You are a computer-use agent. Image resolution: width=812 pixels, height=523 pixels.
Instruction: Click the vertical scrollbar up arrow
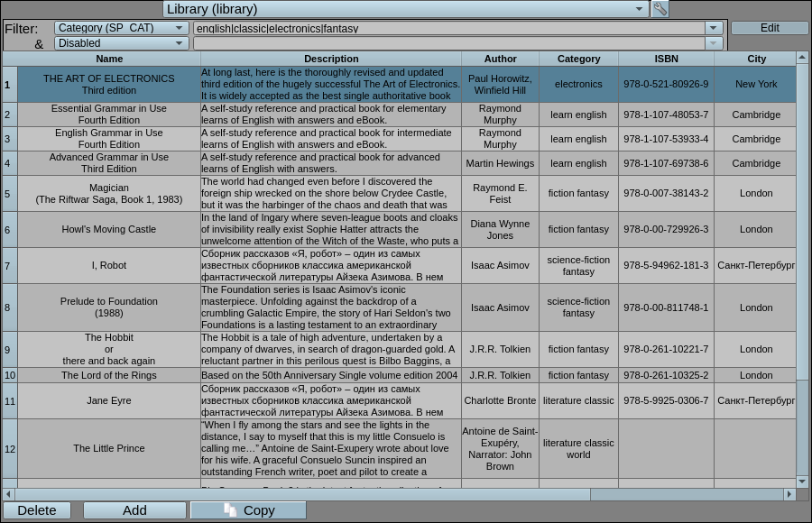point(802,57)
